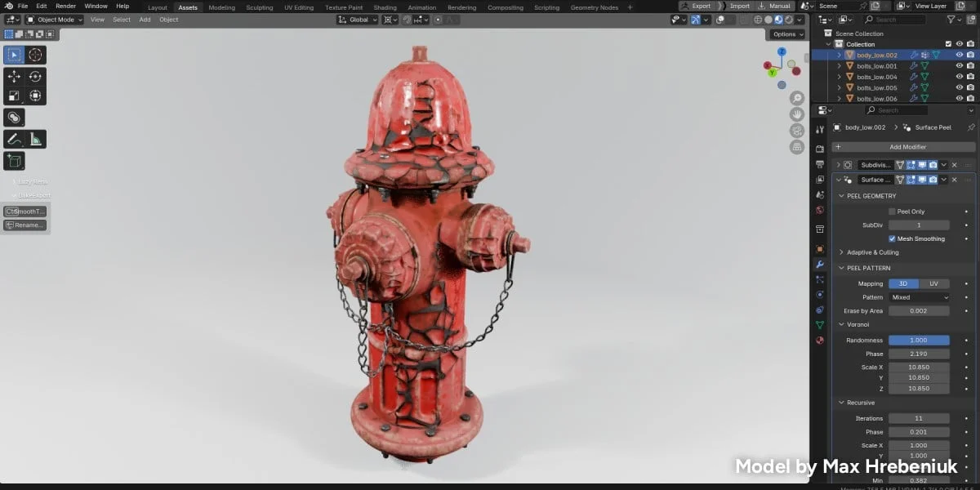
Task: Open the Object Data Properties (green triangle) tab
Action: point(820,324)
